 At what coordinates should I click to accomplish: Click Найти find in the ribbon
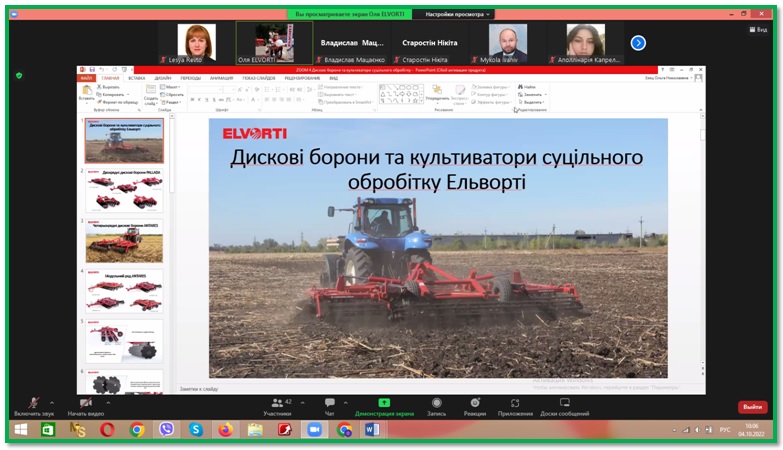[x=526, y=87]
